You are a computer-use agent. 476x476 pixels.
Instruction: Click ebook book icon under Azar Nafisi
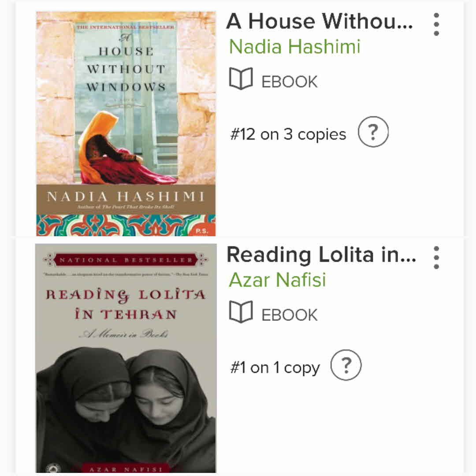[241, 312]
